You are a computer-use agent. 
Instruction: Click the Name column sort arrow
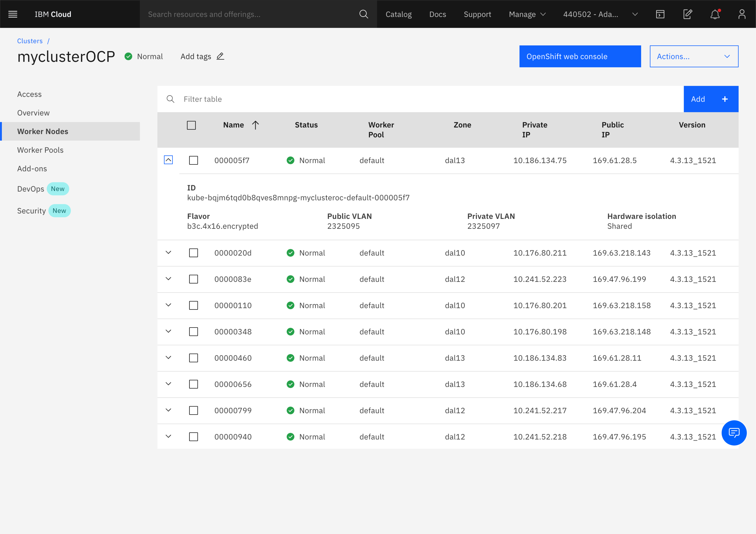255,125
